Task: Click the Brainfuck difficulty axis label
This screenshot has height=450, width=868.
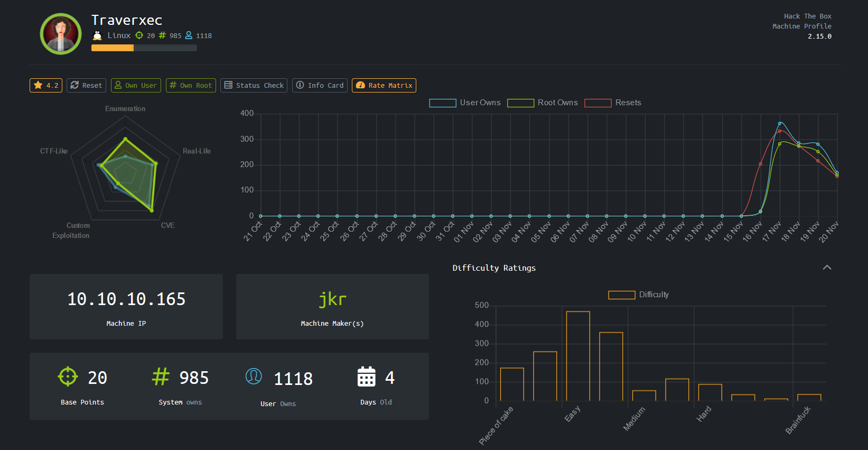Action: coord(798,420)
